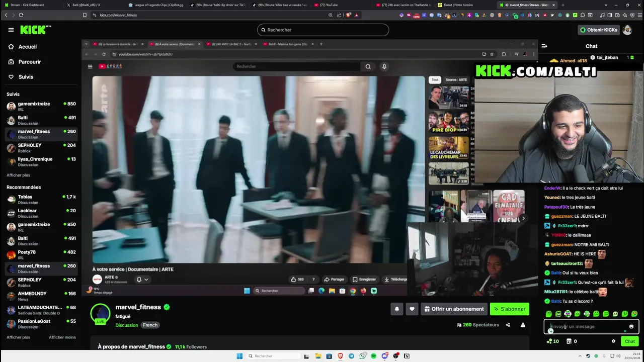Open browser tab search dropdown arrow
Screen dimensions: 644x362
[x=606, y=5]
